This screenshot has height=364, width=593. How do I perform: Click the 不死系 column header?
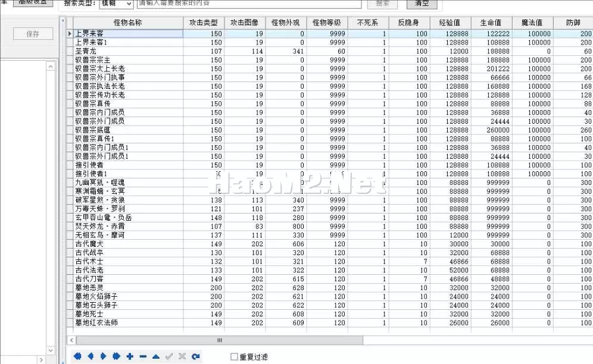pyautogui.click(x=368, y=23)
